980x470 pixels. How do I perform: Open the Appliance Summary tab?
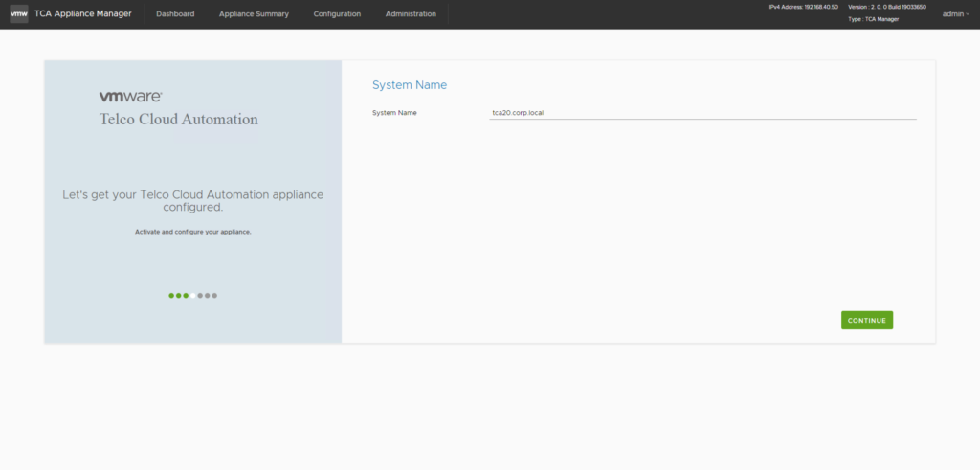tap(254, 13)
